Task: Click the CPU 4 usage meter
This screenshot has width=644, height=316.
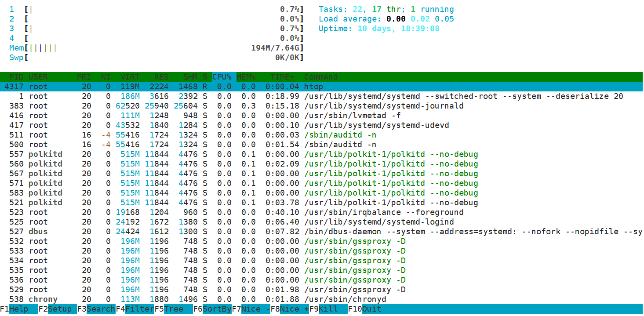Action: (x=156, y=38)
